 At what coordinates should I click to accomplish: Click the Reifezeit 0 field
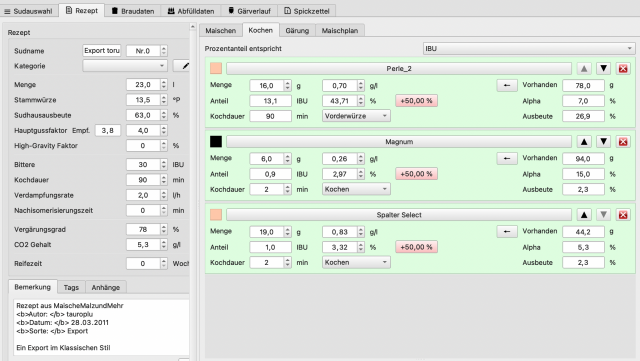143,263
